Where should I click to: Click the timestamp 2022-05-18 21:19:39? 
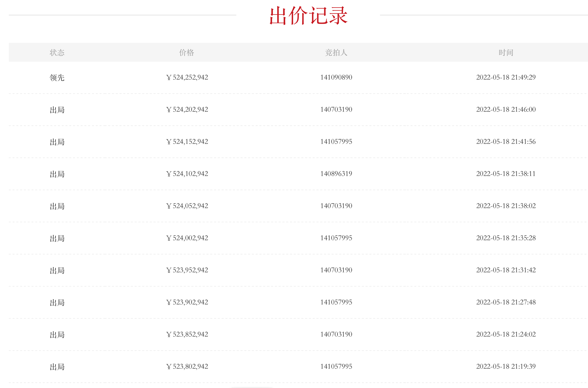[506, 367]
